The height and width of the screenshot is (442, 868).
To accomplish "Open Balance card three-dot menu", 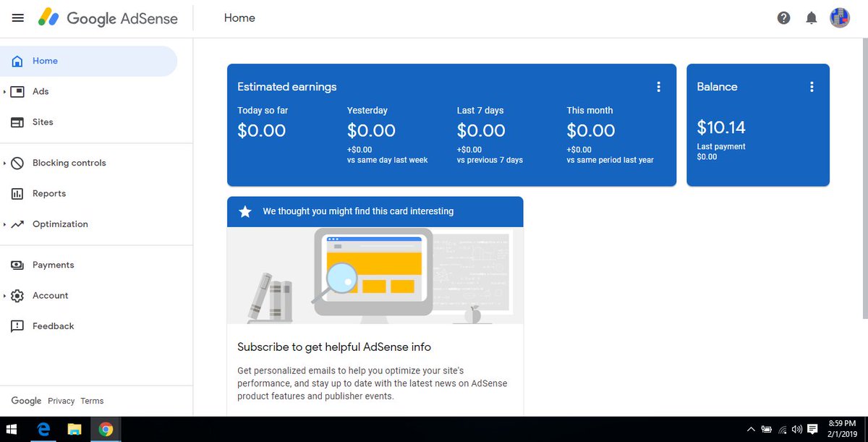I will (812, 87).
